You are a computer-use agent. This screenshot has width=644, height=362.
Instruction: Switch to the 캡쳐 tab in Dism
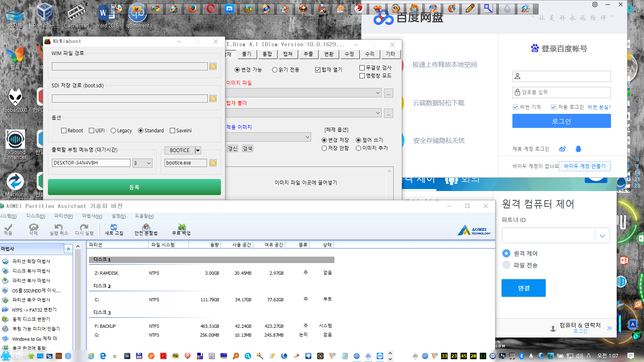pos(288,54)
